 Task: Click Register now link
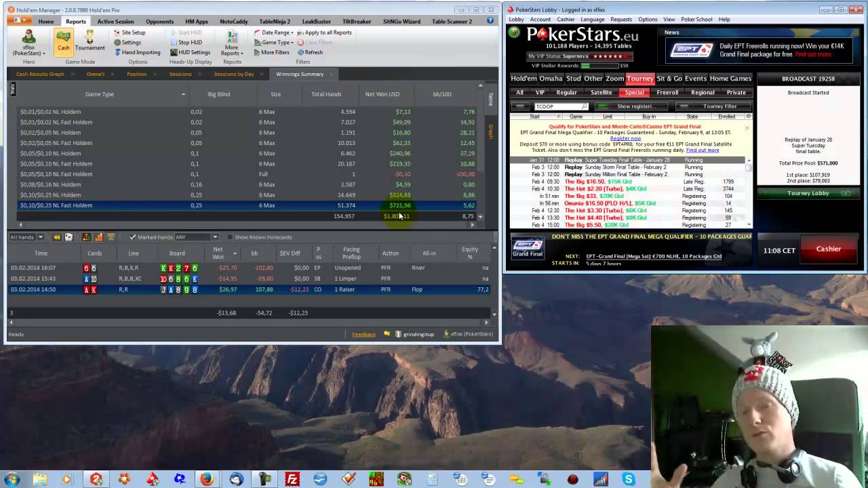pos(626,138)
